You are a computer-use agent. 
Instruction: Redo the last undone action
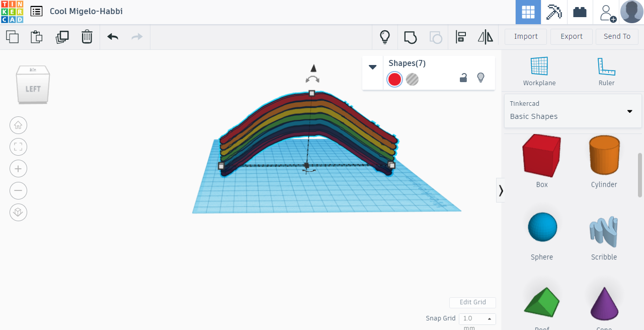137,37
